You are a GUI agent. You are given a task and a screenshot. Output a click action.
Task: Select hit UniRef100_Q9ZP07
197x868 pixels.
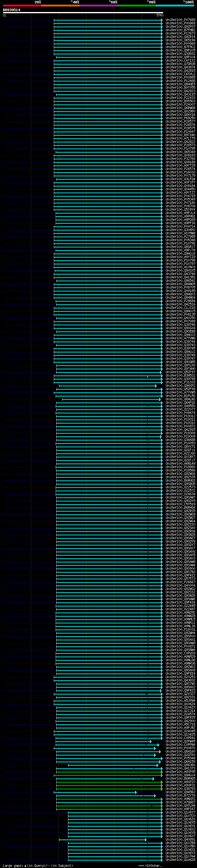point(180,26)
